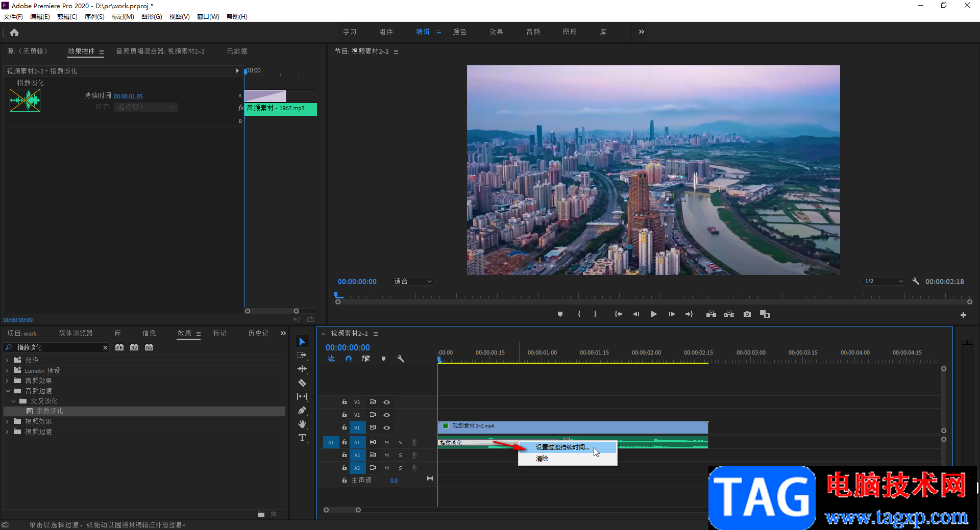Select the Razor tool

pyautogui.click(x=302, y=383)
